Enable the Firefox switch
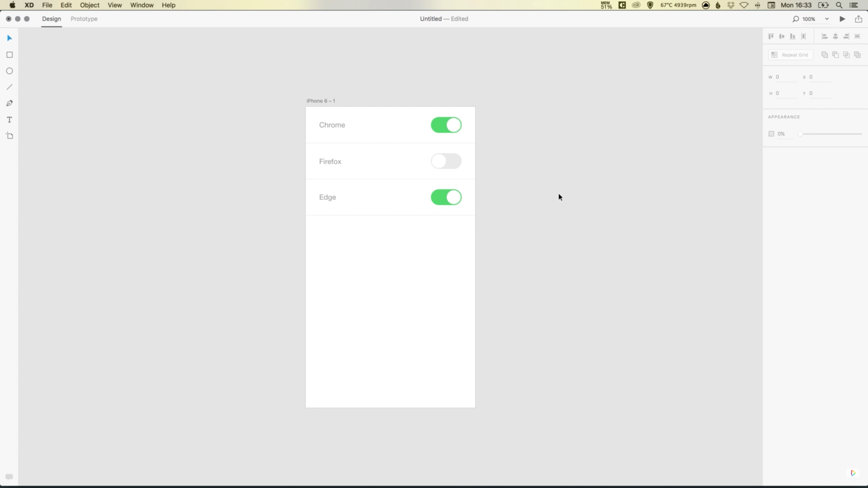This screenshot has width=868, height=488. [x=446, y=161]
